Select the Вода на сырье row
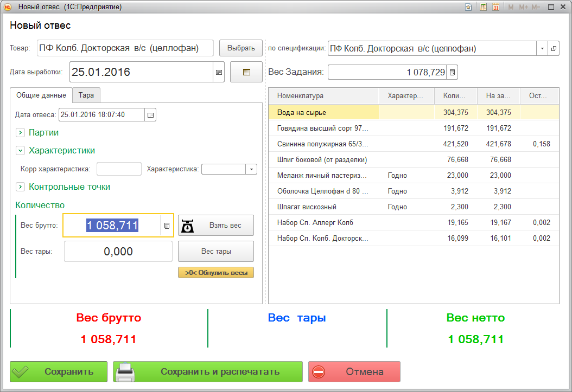The width and height of the screenshot is (572, 392). point(414,113)
